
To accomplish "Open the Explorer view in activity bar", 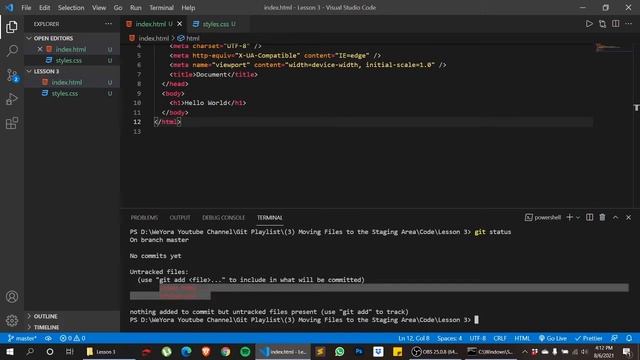I will click(12, 27).
